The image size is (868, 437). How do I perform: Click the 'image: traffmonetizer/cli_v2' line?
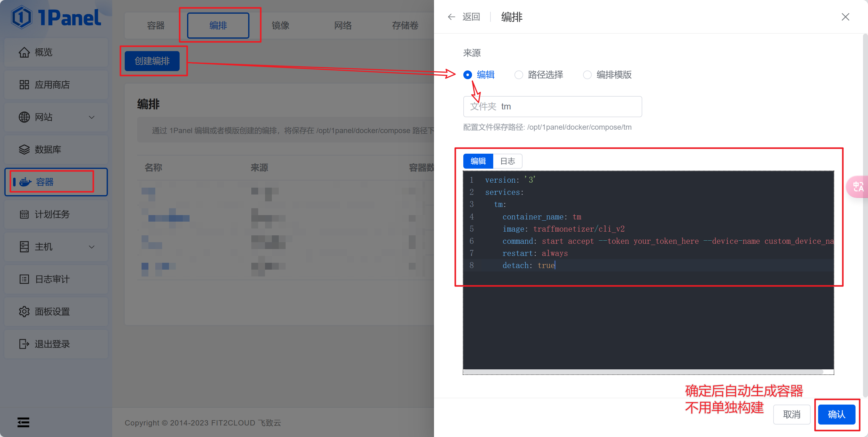563,229
